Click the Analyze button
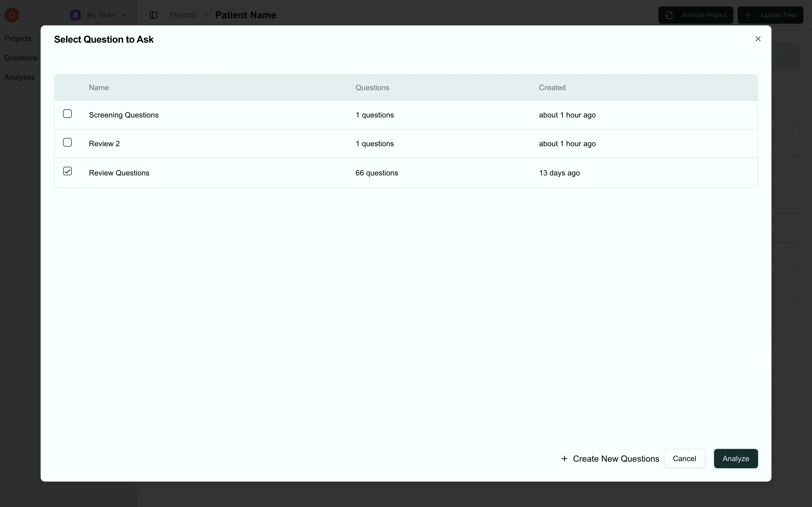 pos(735,458)
